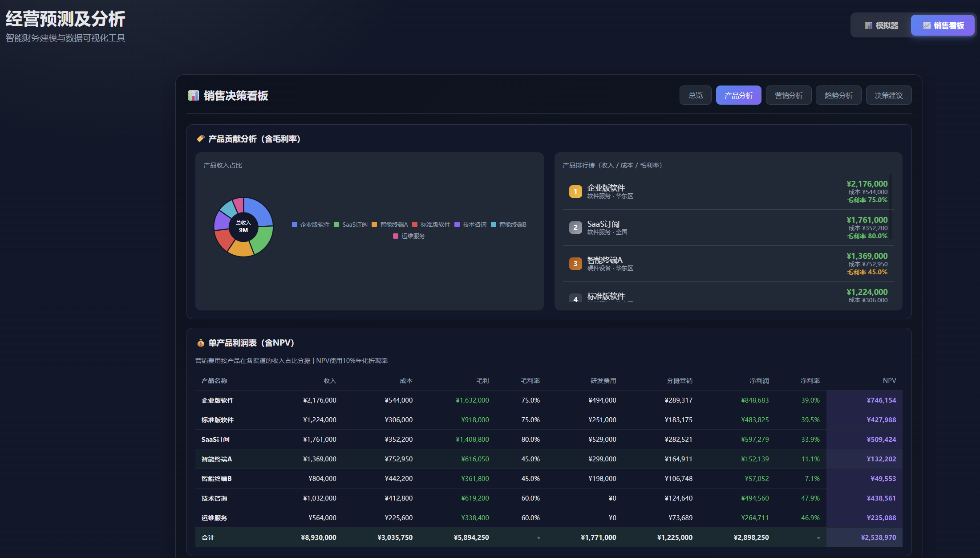Select the 产品分析 tab
980x558 pixels.
coord(738,95)
